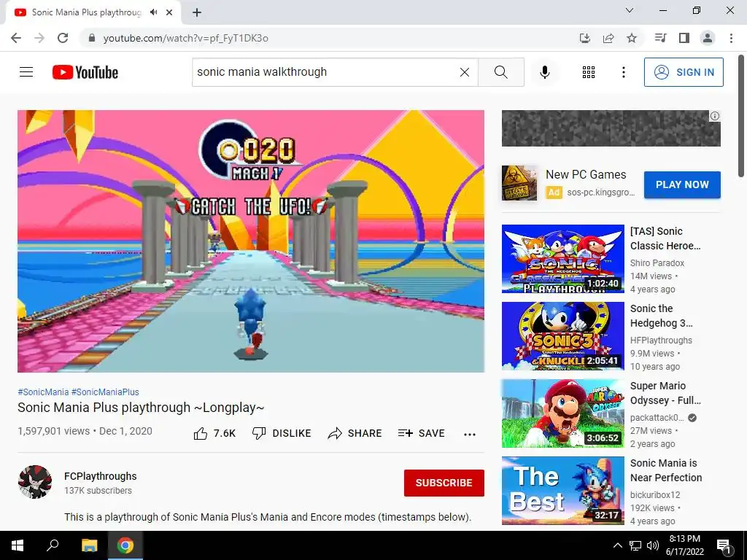Open the #SonicManiaPlus hashtag link
The image size is (747, 560).
pyautogui.click(x=105, y=392)
